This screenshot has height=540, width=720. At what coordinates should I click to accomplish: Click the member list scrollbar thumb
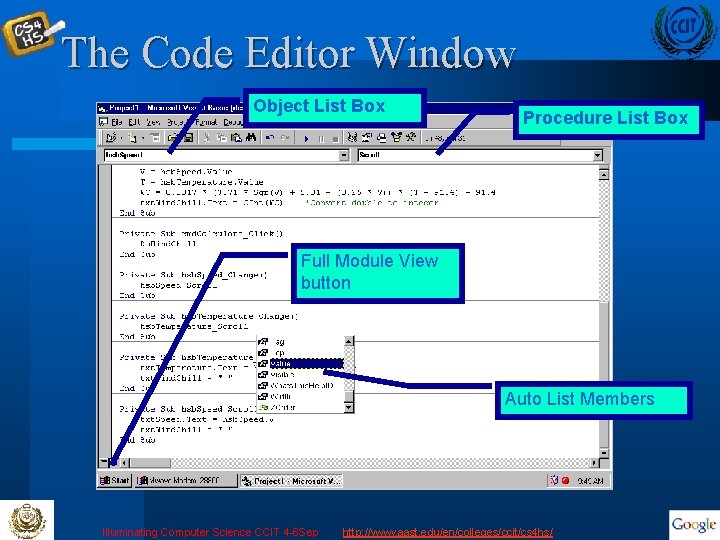349,396
